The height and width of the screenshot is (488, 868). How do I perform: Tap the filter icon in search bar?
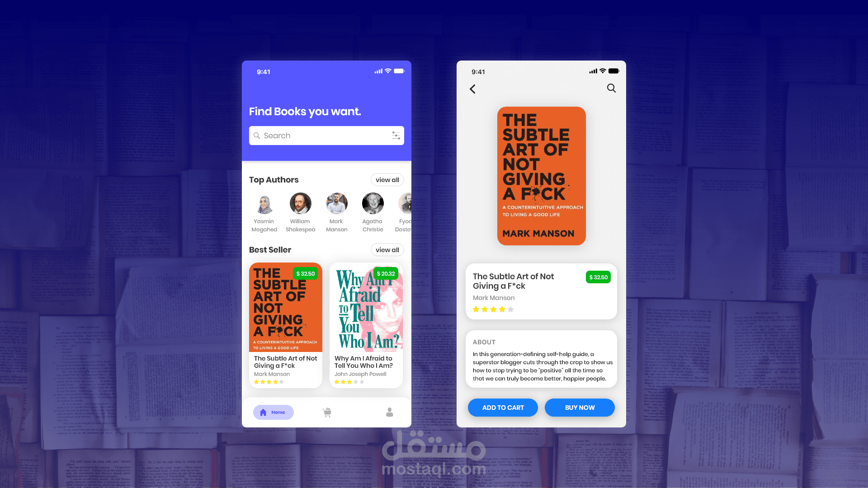tap(396, 135)
